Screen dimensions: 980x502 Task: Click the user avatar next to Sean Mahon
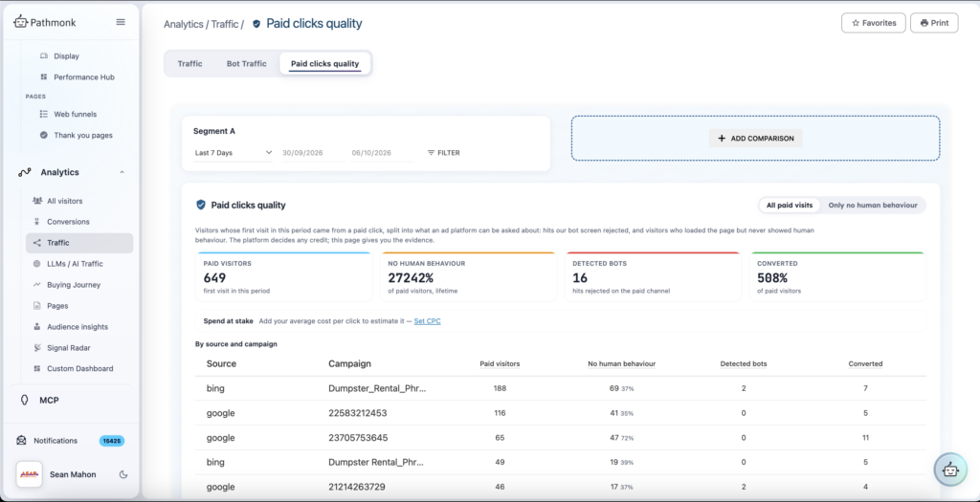pyautogui.click(x=29, y=474)
